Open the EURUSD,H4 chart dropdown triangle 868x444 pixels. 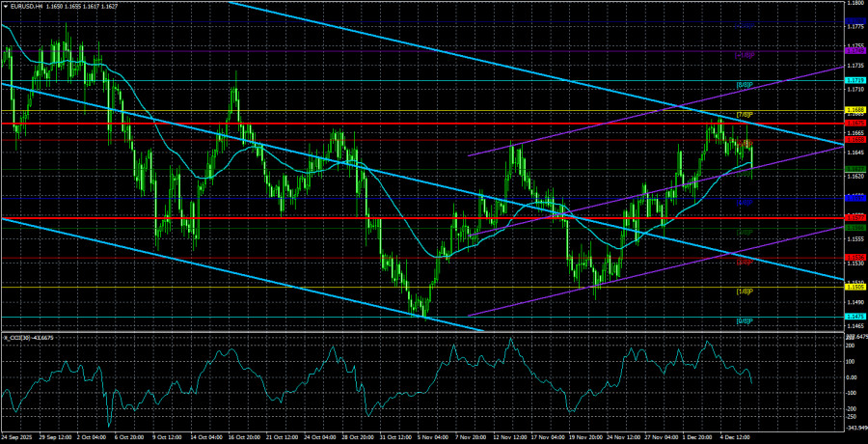(x=5, y=5)
